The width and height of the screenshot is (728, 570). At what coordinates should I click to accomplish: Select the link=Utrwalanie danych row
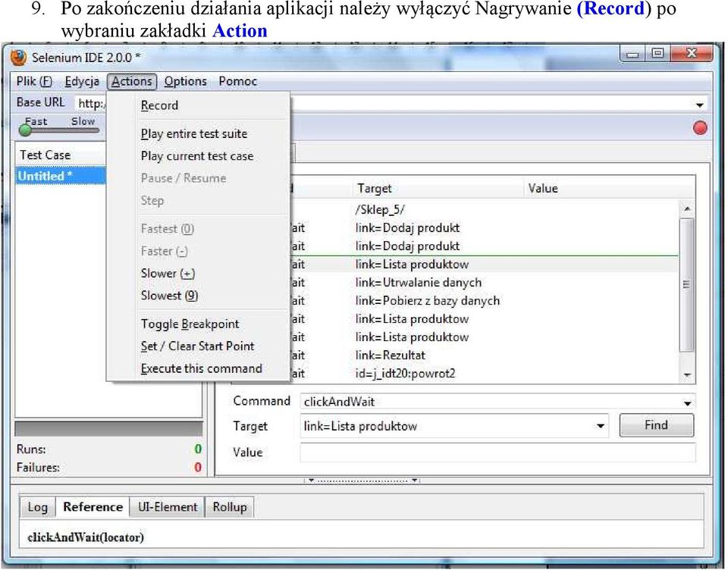pyautogui.click(x=483, y=283)
